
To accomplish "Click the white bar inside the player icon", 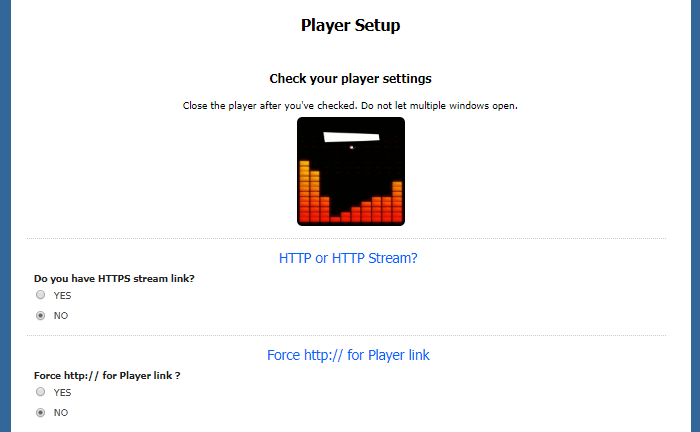I will point(351,137).
